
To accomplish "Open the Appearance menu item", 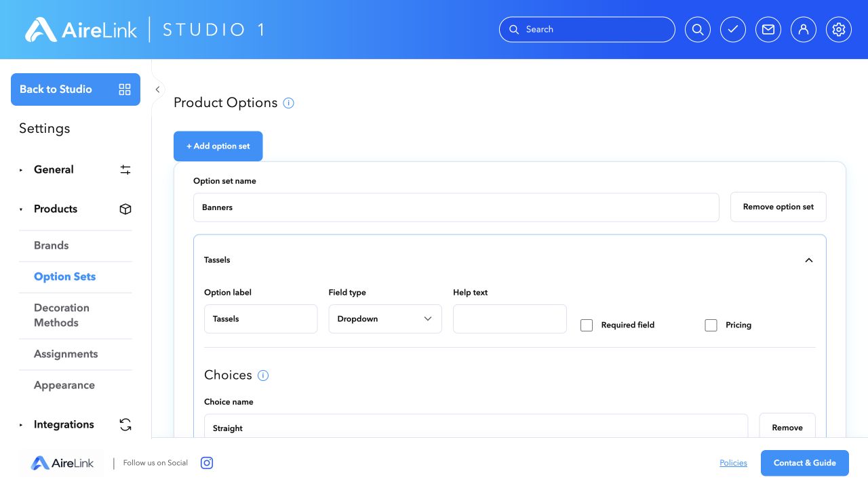I will (x=64, y=385).
